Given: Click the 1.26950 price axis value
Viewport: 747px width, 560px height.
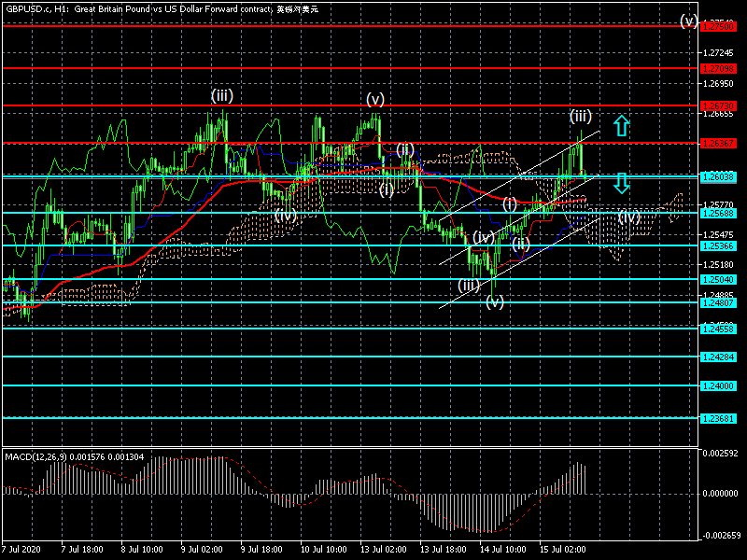Looking at the screenshot, I should click(x=718, y=83).
